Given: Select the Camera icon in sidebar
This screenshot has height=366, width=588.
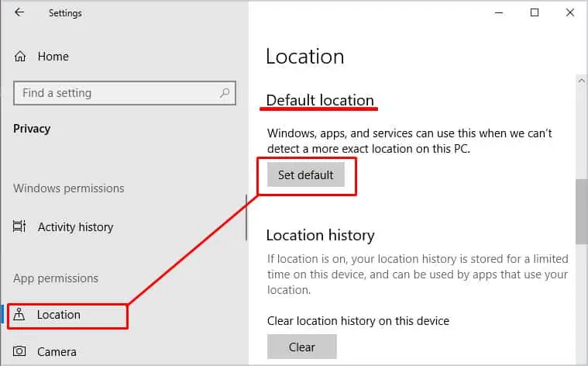Looking at the screenshot, I should 19,351.
